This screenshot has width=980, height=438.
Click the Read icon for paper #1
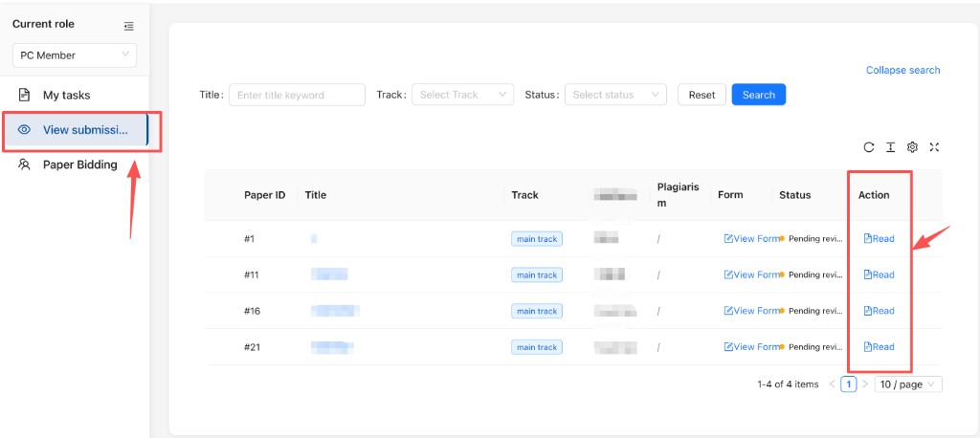click(867, 238)
